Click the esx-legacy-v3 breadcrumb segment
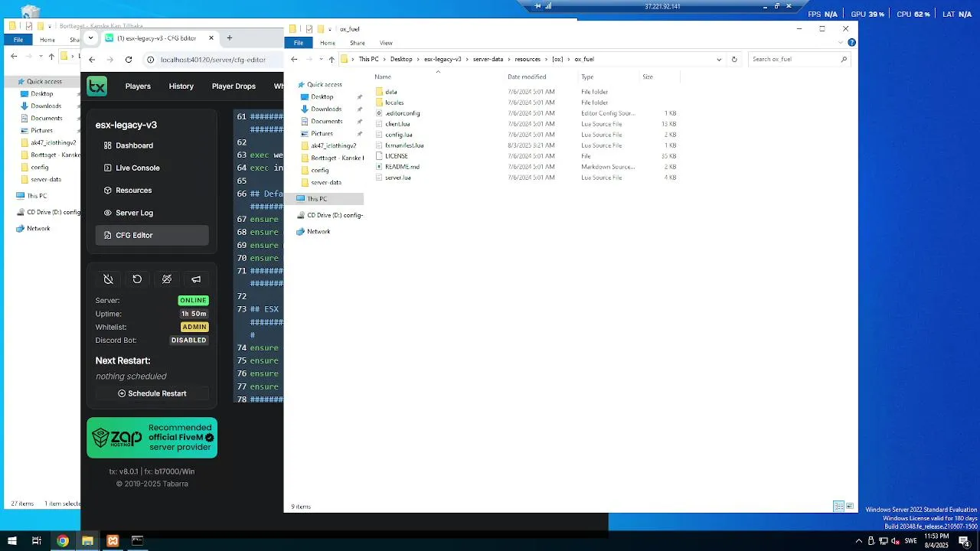 tap(443, 59)
